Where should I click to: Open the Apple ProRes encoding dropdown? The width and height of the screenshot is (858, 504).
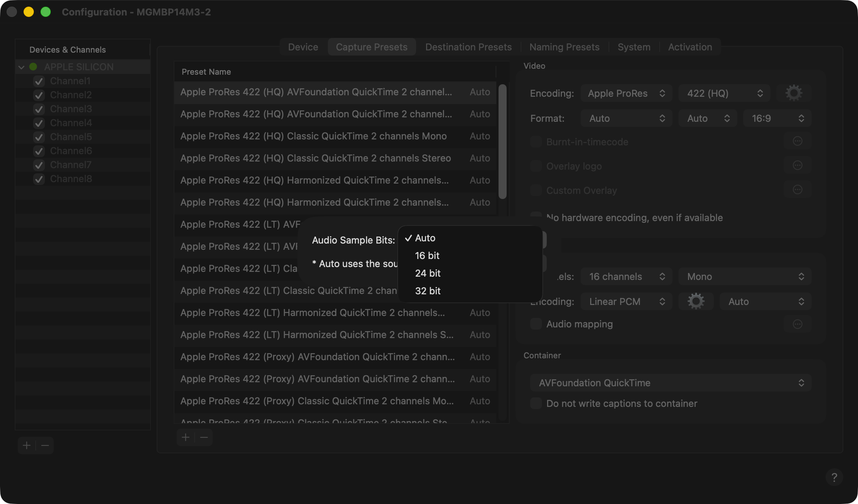[x=626, y=93]
